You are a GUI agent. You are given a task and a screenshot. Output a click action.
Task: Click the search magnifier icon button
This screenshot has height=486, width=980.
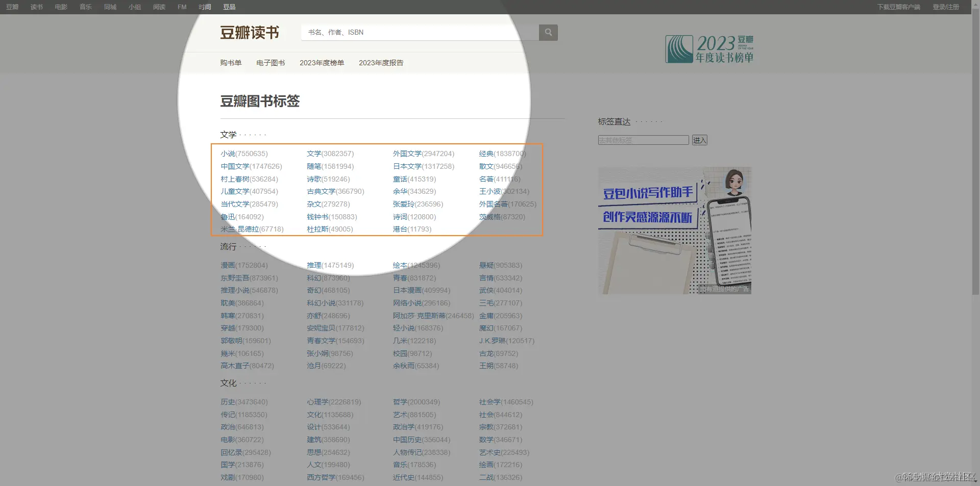point(548,32)
